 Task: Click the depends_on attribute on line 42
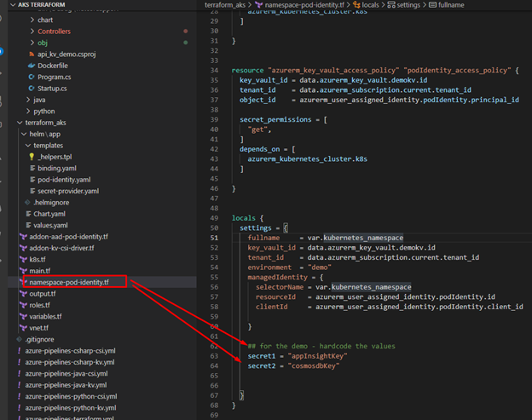pyautogui.click(x=260, y=149)
